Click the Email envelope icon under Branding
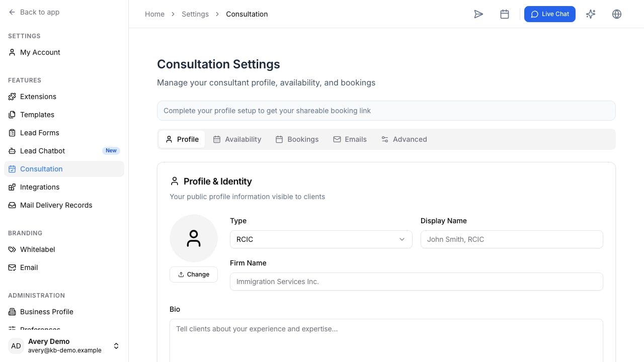The width and height of the screenshot is (644, 362). pos(12,267)
